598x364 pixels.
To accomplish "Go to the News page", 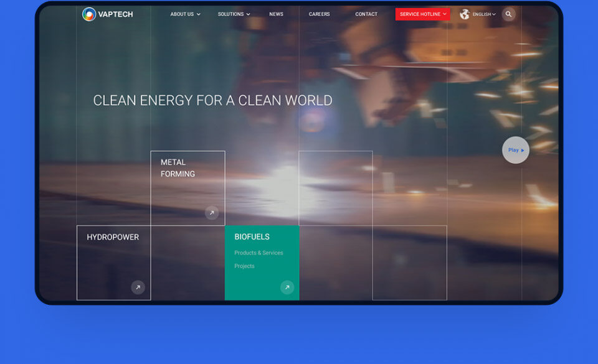I will (x=276, y=14).
